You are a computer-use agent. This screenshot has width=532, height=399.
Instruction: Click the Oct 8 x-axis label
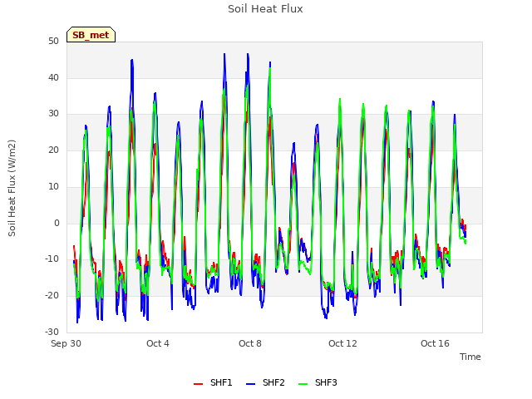click(250, 343)
